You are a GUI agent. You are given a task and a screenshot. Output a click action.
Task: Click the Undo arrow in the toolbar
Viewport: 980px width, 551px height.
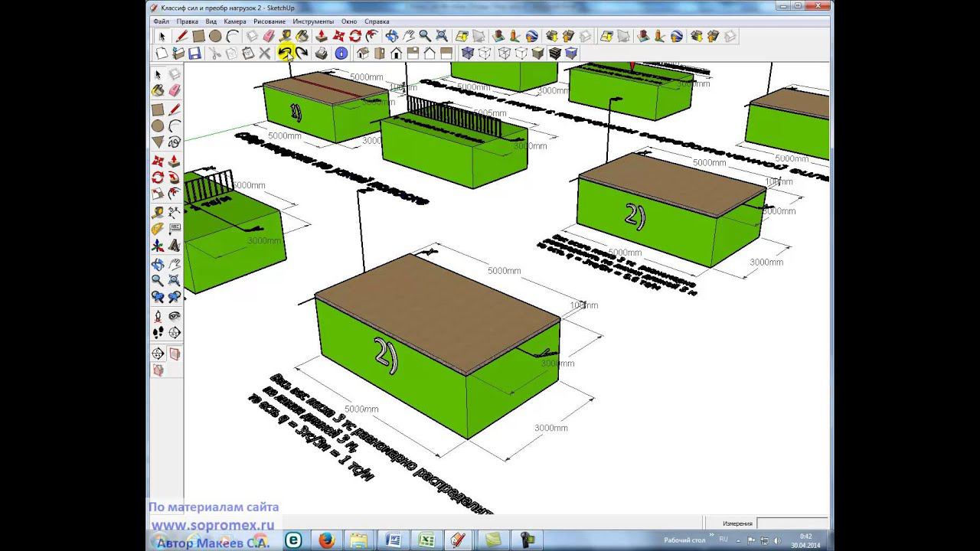(285, 53)
